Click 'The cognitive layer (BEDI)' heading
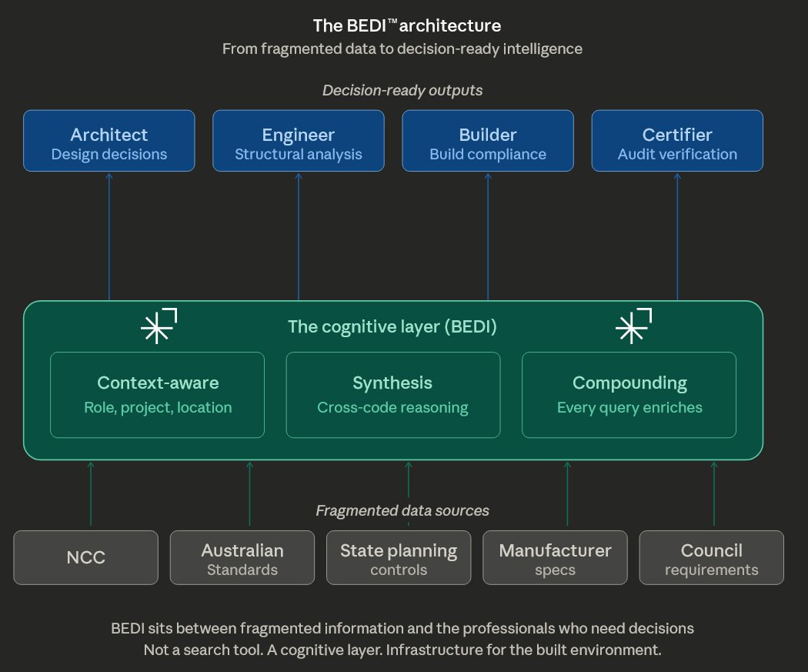This screenshot has width=808, height=672. 392,326
